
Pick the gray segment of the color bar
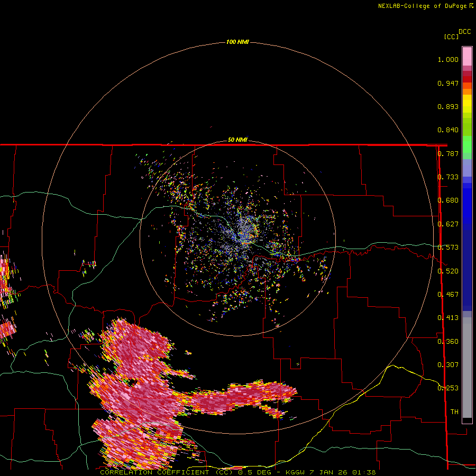467,368
